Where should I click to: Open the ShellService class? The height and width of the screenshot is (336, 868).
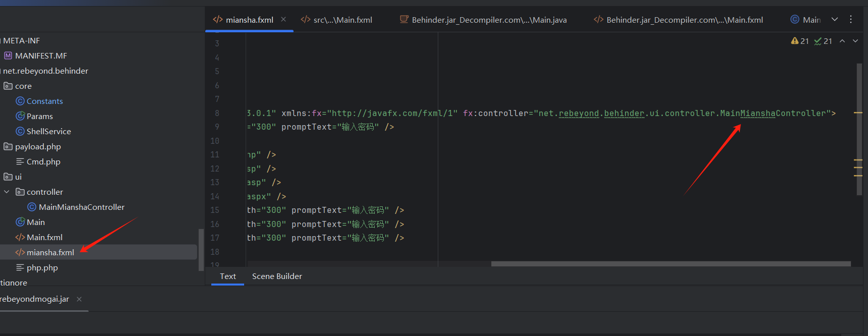click(x=49, y=131)
